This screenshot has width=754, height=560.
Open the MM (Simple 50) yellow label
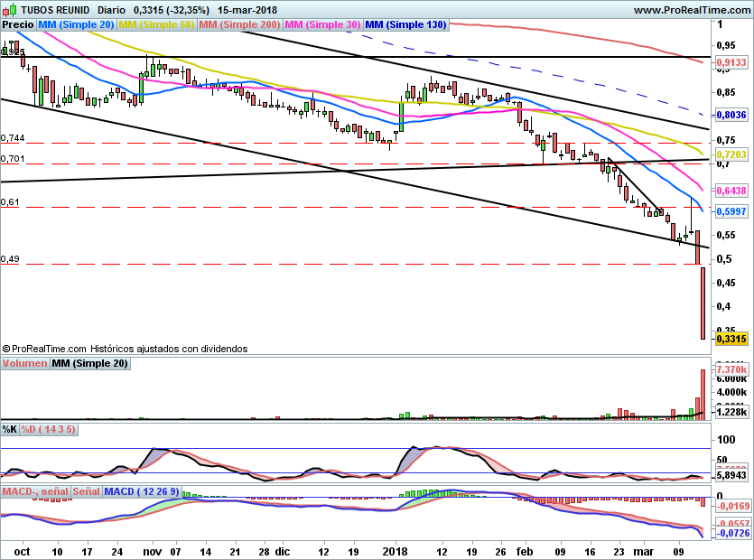156,24
